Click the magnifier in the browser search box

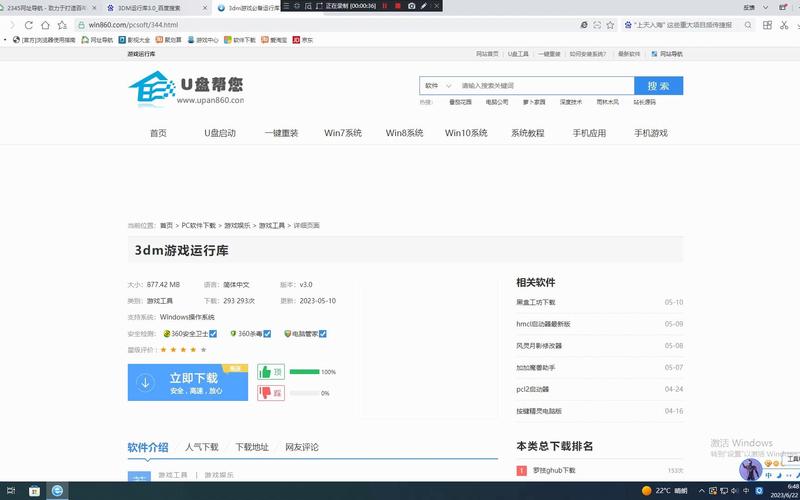[748, 25]
